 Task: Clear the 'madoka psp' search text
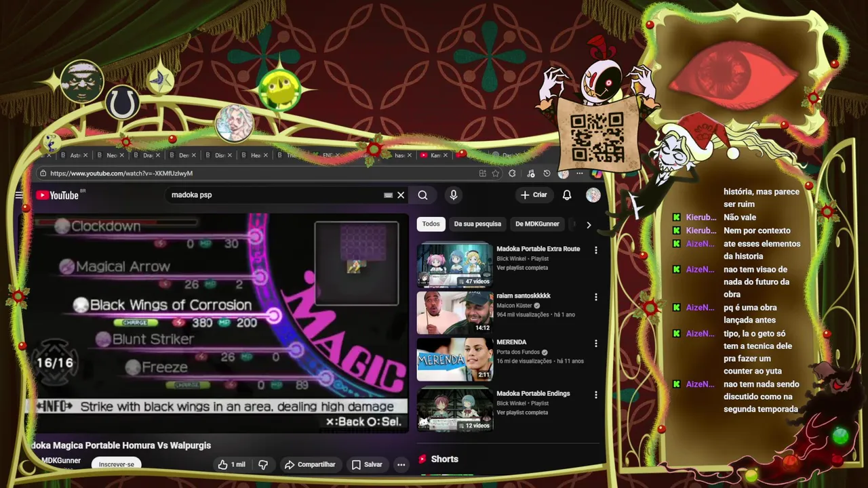[401, 195]
